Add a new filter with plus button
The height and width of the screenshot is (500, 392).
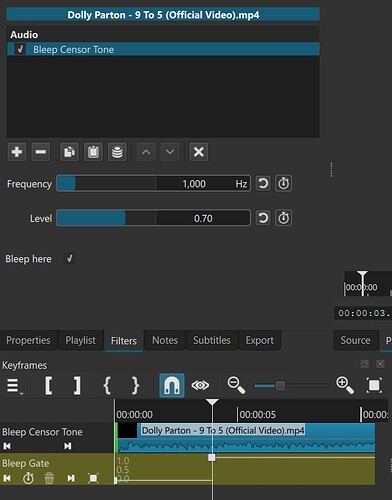point(17,152)
